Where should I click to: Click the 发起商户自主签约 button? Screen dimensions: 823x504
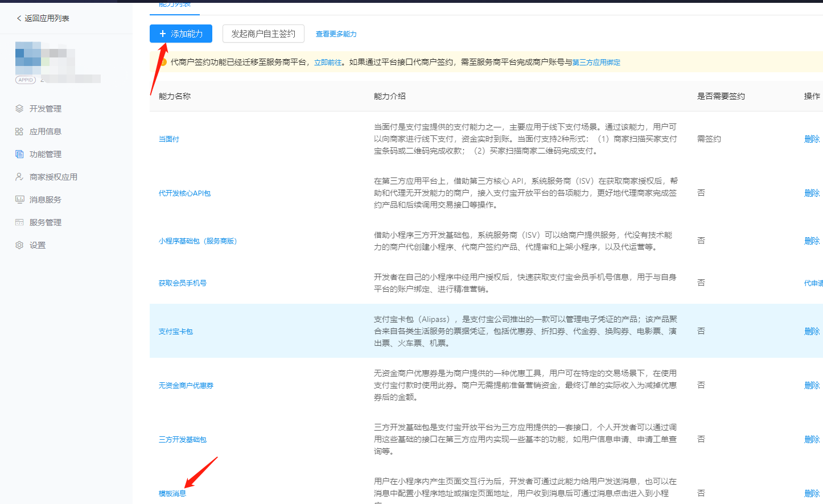coord(264,34)
